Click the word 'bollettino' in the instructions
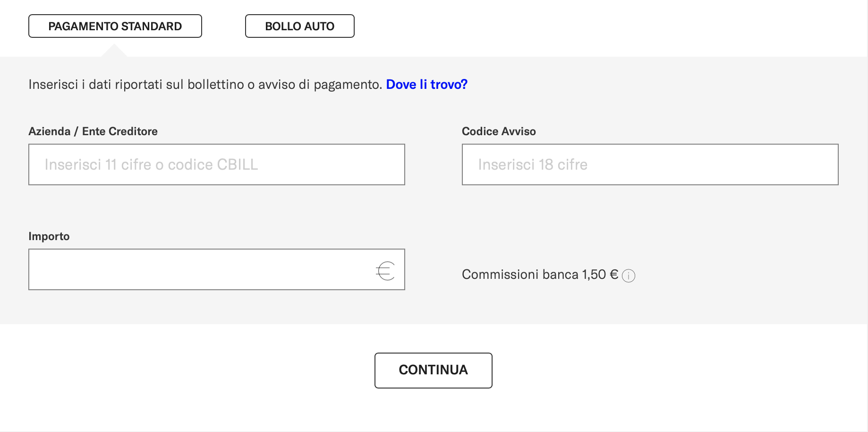The image size is (868, 432). point(215,85)
